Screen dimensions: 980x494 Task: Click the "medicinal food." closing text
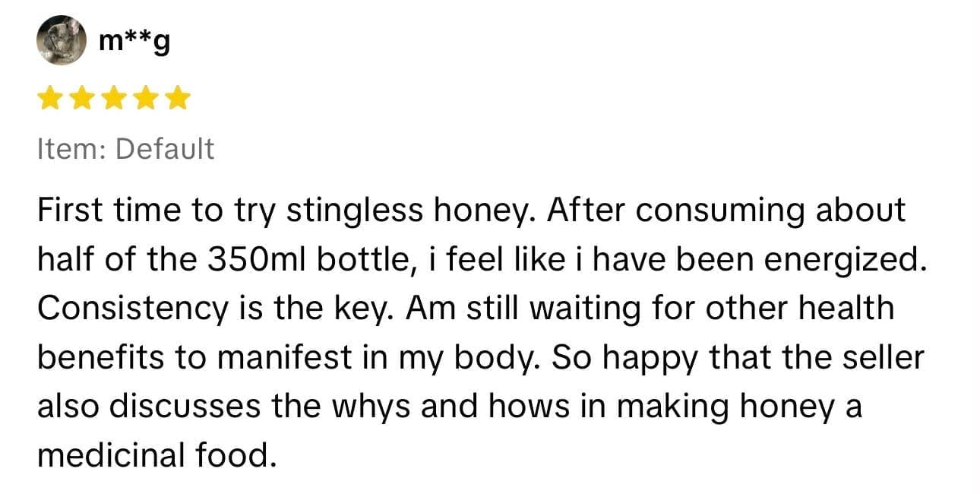(154, 455)
